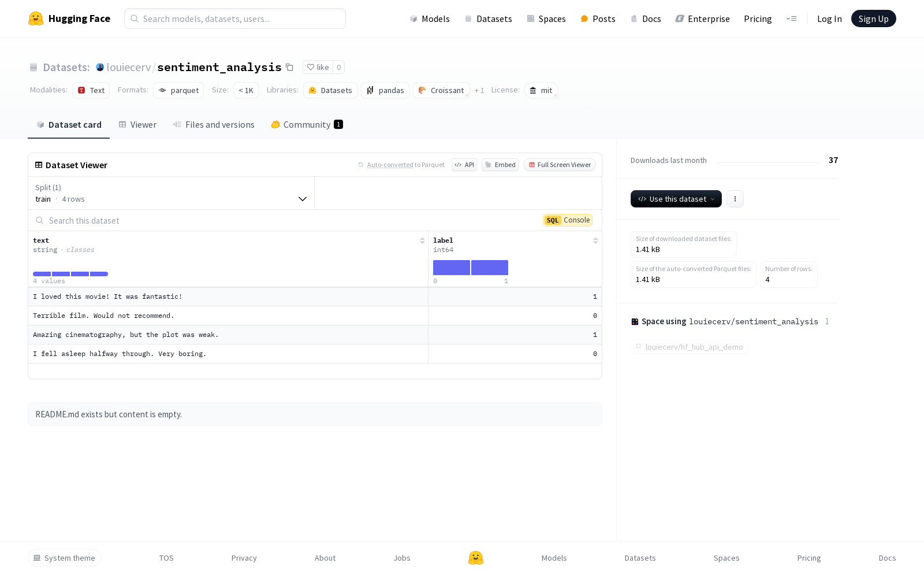This screenshot has height=578, width=924.
Task: Open the louiecerv profile link
Action: coord(129,67)
